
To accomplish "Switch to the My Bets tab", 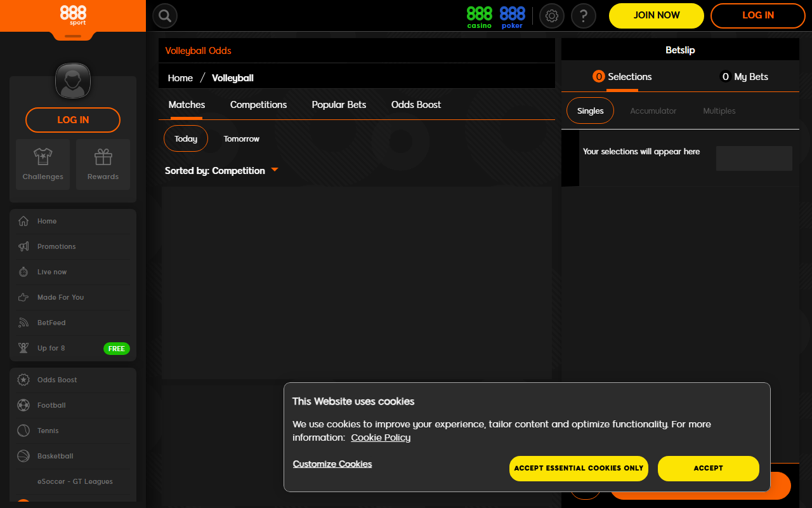I will coord(743,77).
